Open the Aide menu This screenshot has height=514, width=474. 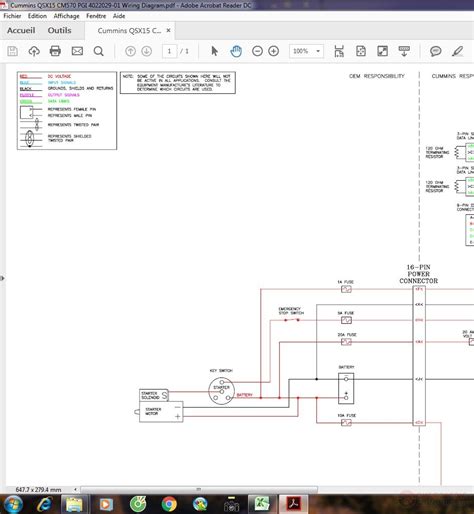click(119, 16)
